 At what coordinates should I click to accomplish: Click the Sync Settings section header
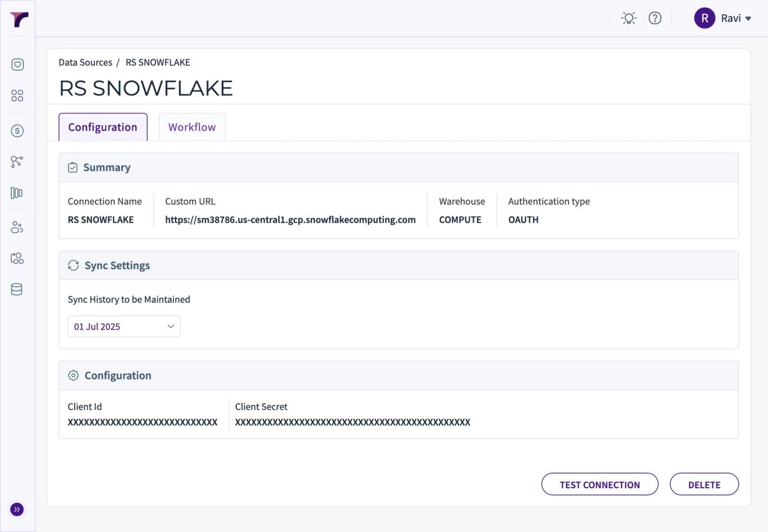point(399,265)
